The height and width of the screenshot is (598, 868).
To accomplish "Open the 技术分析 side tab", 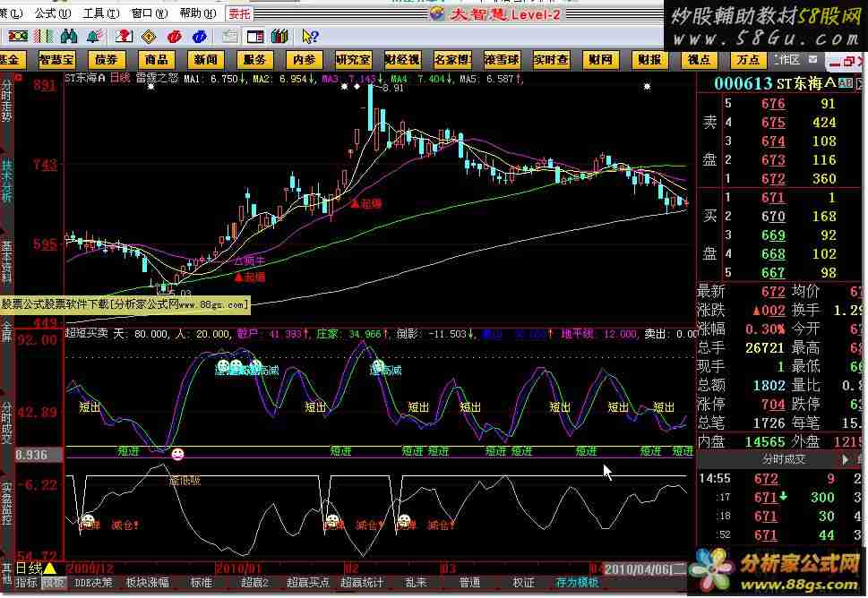I will coord(6,182).
